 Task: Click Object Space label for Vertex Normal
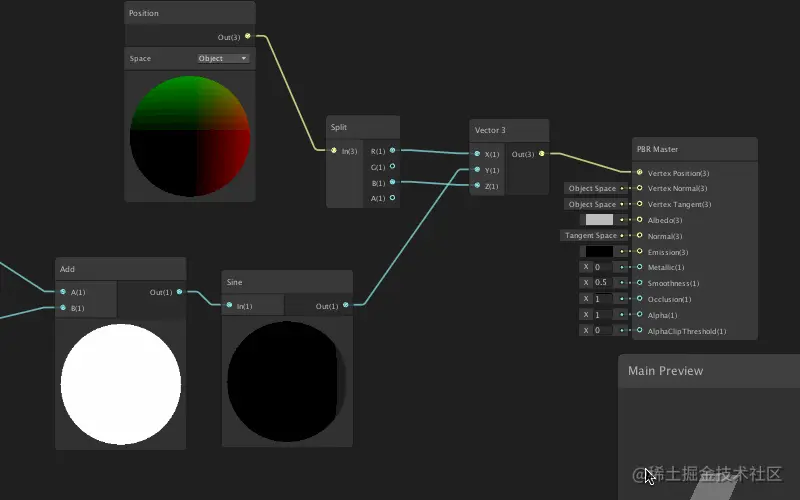point(592,188)
